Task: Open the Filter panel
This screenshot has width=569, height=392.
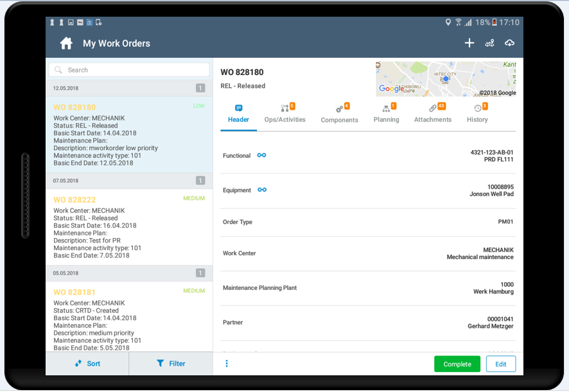Action: (171, 364)
